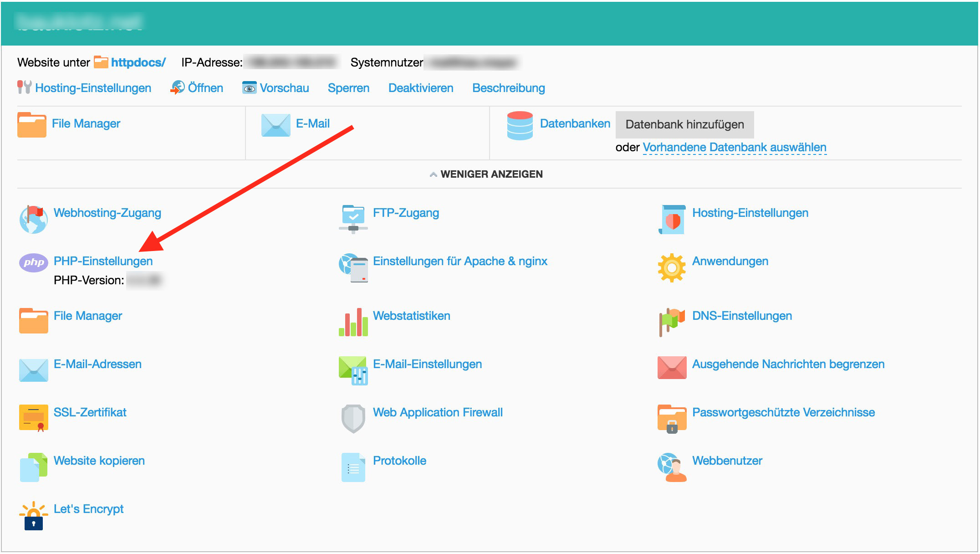Click the Öffnen link
The height and width of the screenshot is (554, 980).
tap(205, 88)
